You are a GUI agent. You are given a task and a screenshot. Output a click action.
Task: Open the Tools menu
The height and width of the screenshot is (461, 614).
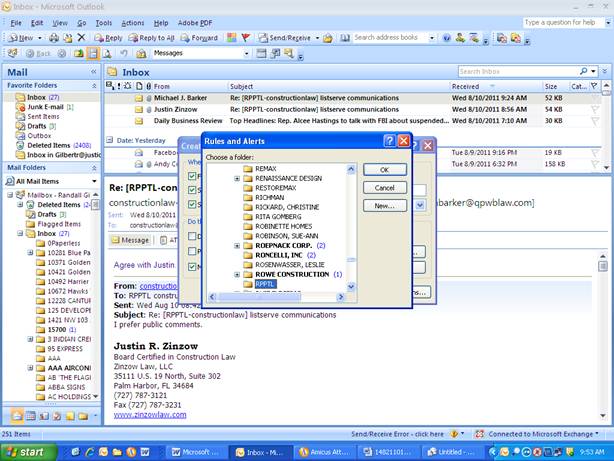point(104,23)
